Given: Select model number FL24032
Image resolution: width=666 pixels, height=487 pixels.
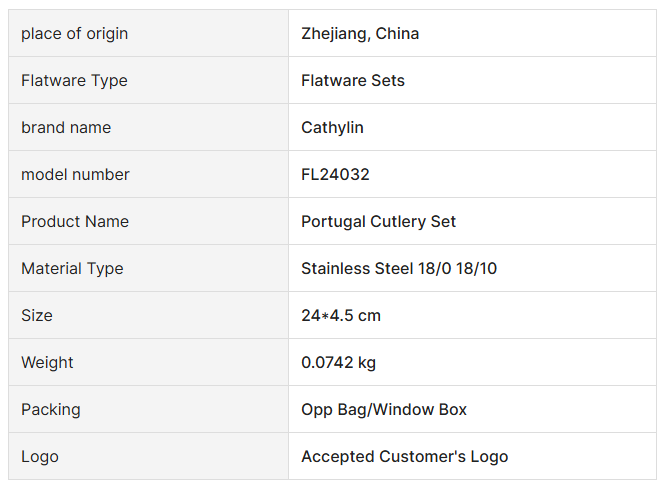Looking at the screenshot, I should 335,175.
